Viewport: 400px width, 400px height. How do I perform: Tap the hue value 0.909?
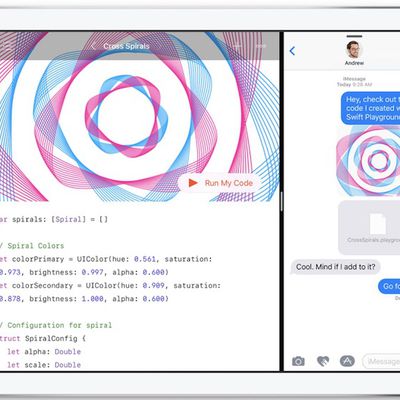(153, 286)
